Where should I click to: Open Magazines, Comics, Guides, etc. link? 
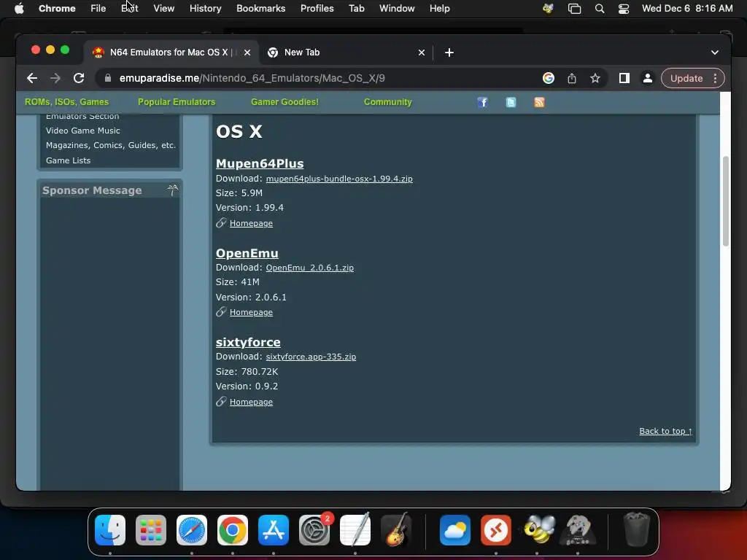click(x=111, y=145)
